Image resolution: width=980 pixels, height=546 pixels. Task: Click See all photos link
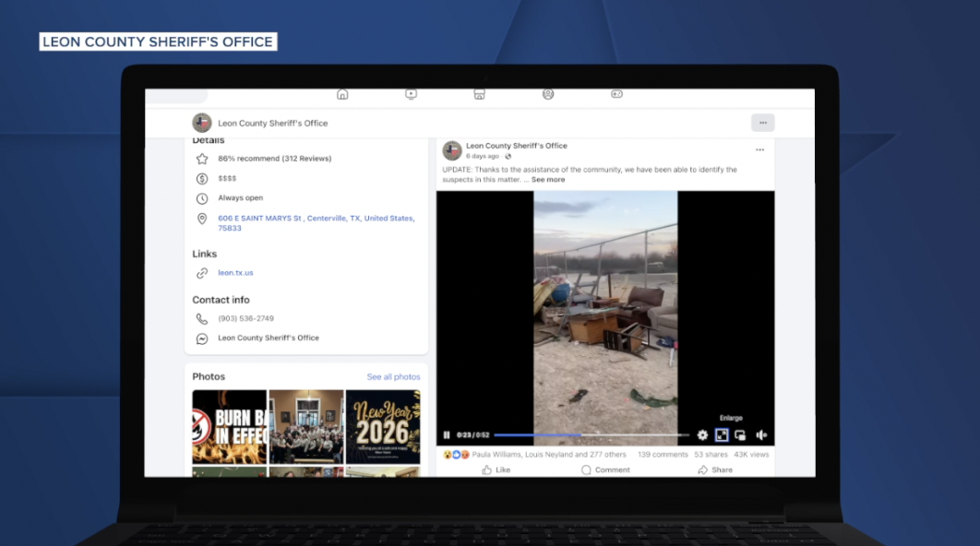click(393, 377)
